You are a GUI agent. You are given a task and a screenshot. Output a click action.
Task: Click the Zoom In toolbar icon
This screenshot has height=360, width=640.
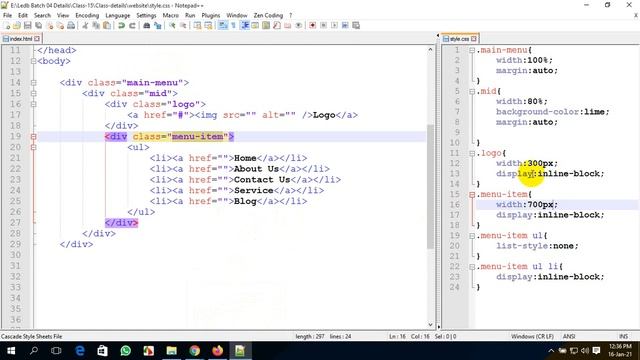tap(173, 25)
